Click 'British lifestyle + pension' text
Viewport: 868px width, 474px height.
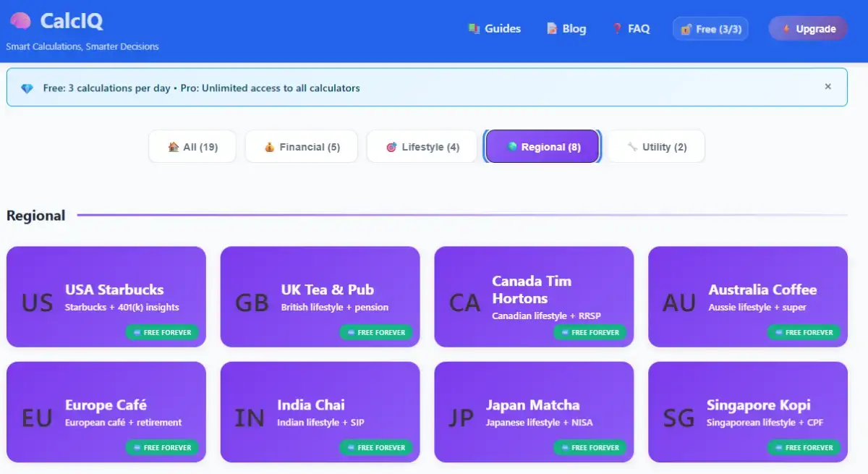(335, 307)
